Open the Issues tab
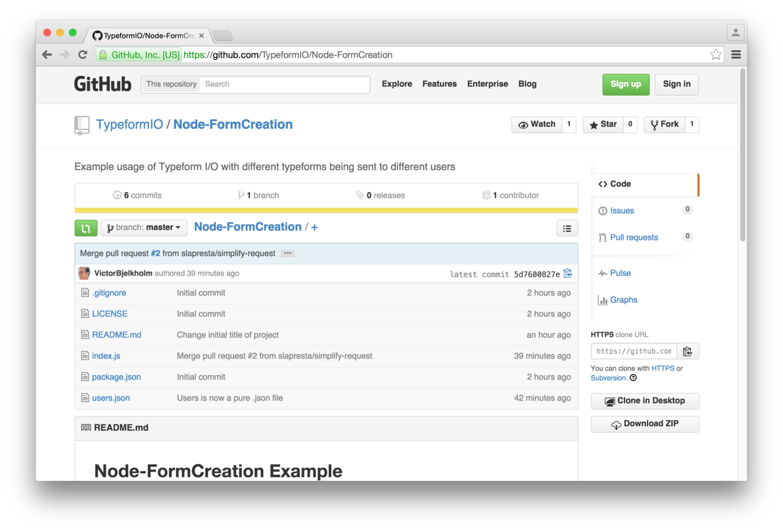Viewport: 783px width, 532px height. pyautogui.click(x=622, y=210)
